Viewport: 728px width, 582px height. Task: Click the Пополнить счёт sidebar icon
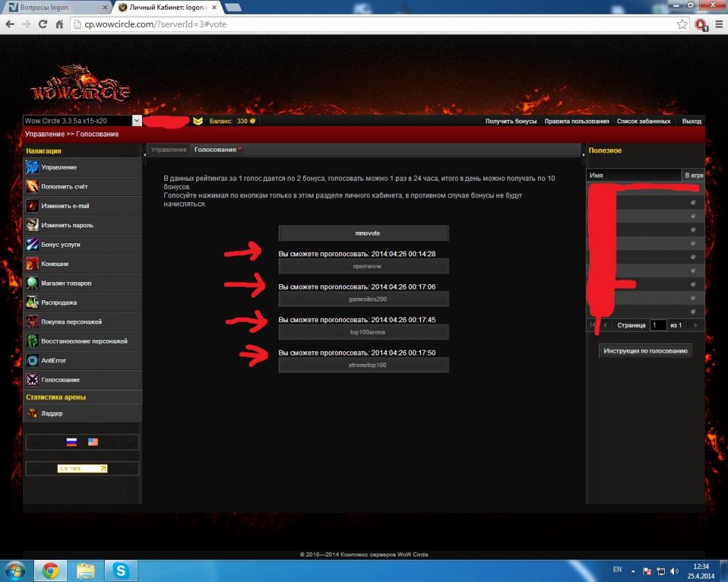click(x=32, y=186)
